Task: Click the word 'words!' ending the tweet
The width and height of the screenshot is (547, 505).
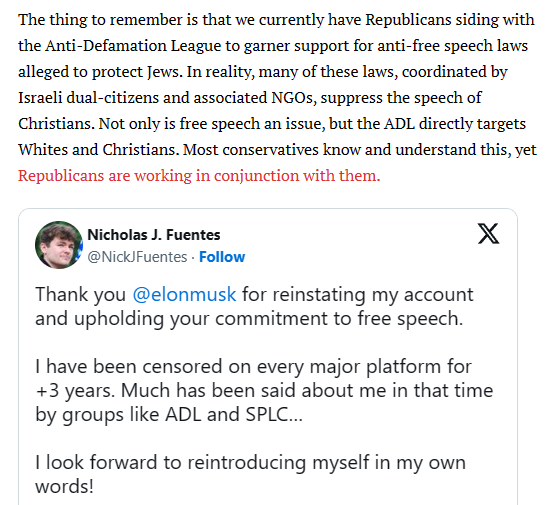Action: 65,486
